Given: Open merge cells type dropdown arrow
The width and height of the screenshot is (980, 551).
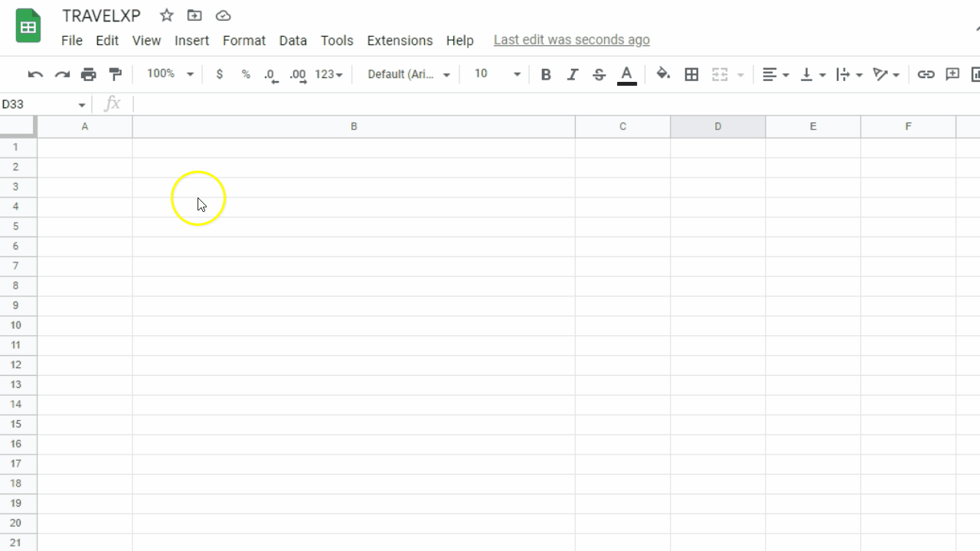Looking at the screenshot, I should click(740, 75).
